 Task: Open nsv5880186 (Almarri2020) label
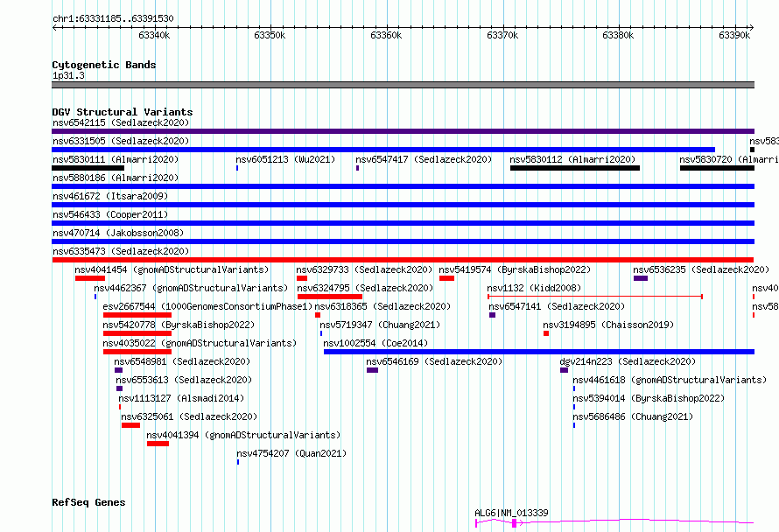coord(116,178)
